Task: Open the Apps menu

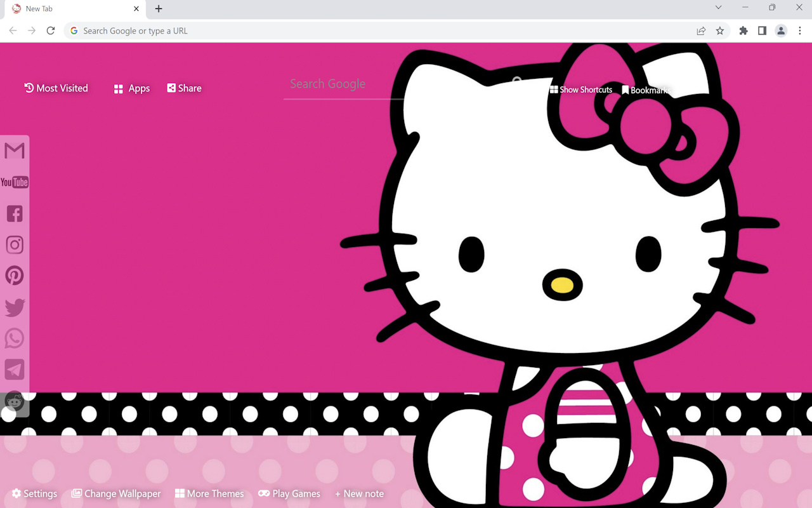Action: tap(132, 88)
